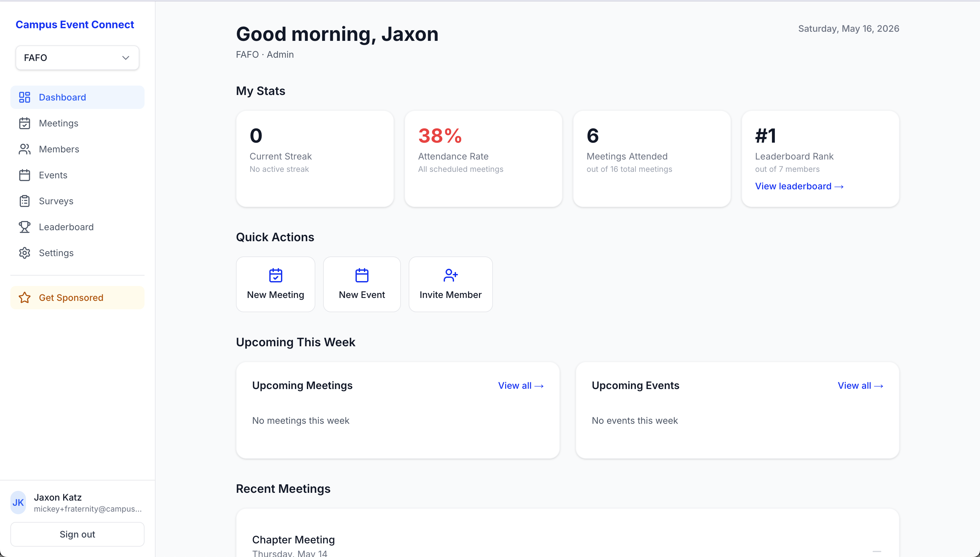Click the Events calendar icon in sidebar

coord(25,175)
